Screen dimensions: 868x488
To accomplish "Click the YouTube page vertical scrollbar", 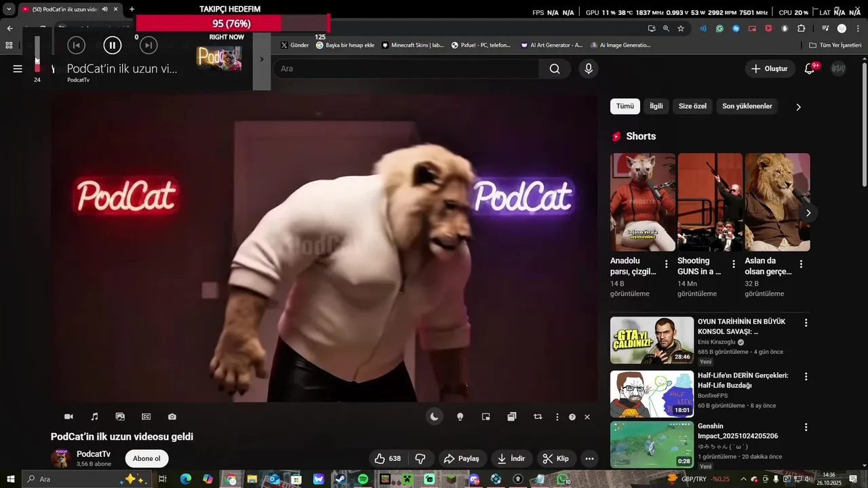I will pos(863,125).
